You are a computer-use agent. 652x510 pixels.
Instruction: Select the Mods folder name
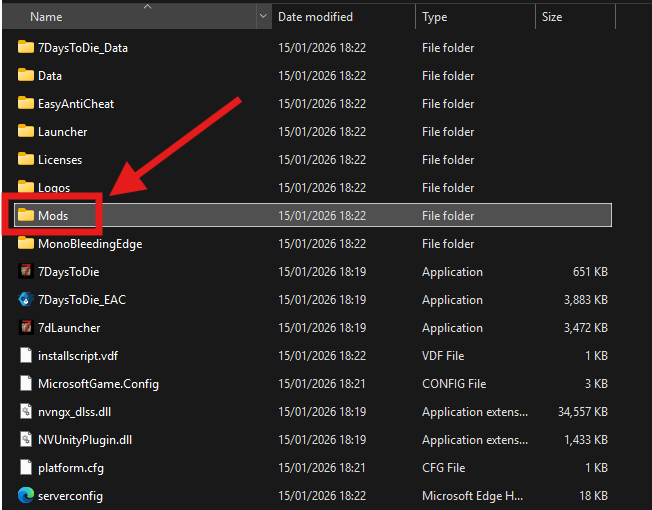[53, 216]
